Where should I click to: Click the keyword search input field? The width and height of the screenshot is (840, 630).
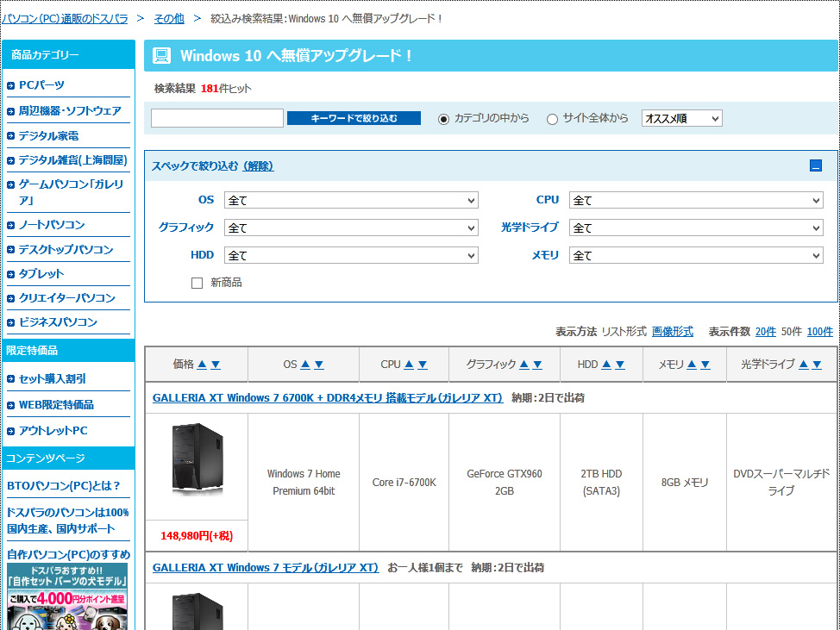(x=217, y=119)
